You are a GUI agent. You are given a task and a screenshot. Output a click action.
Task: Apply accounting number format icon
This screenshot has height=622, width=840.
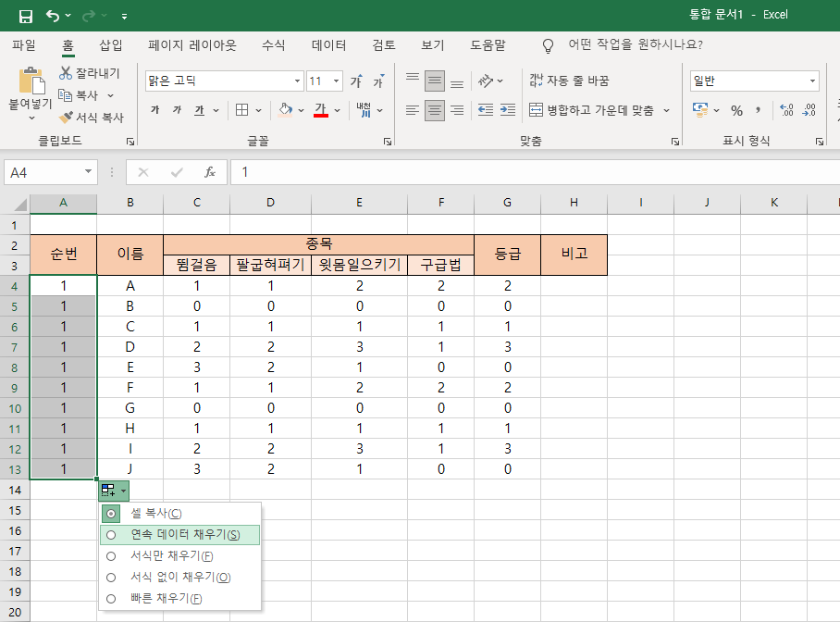(699, 110)
